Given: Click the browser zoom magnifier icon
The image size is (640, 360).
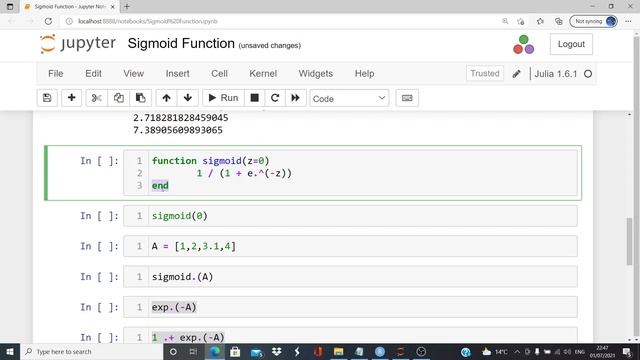Looking at the screenshot, I should point(505,21).
